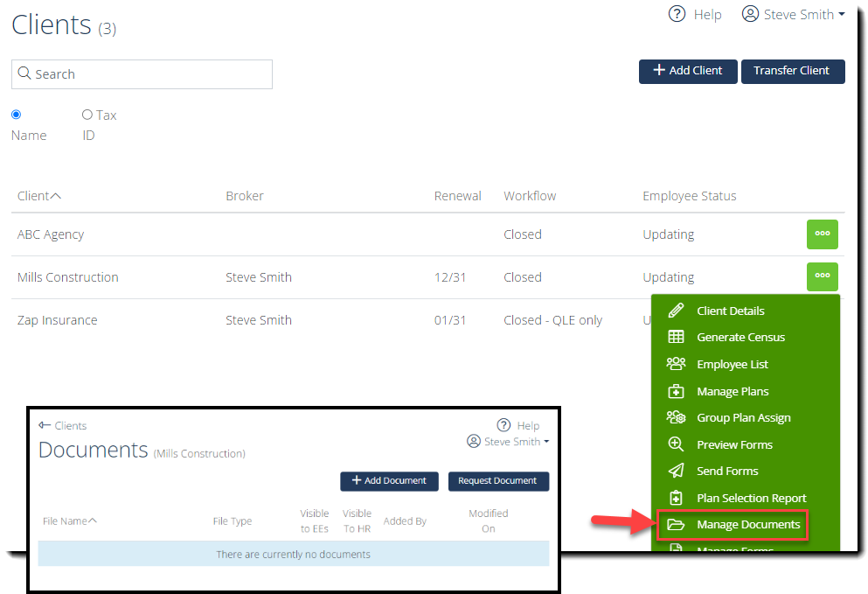The height and width of the screenshot is (594, 868).
Task: Click the Added By column header
Action: coord(405,521)
